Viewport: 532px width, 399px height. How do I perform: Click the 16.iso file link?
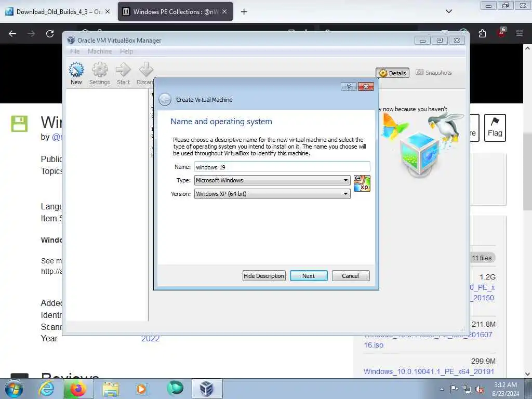[x=374, y=345]
